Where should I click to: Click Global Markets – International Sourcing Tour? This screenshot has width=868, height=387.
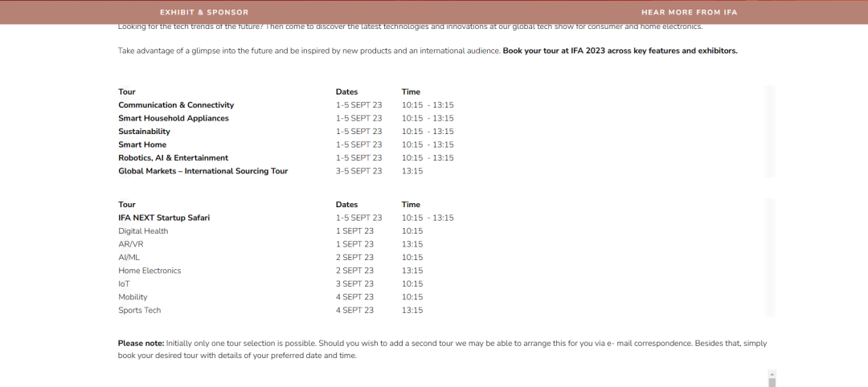coord(203,171)
